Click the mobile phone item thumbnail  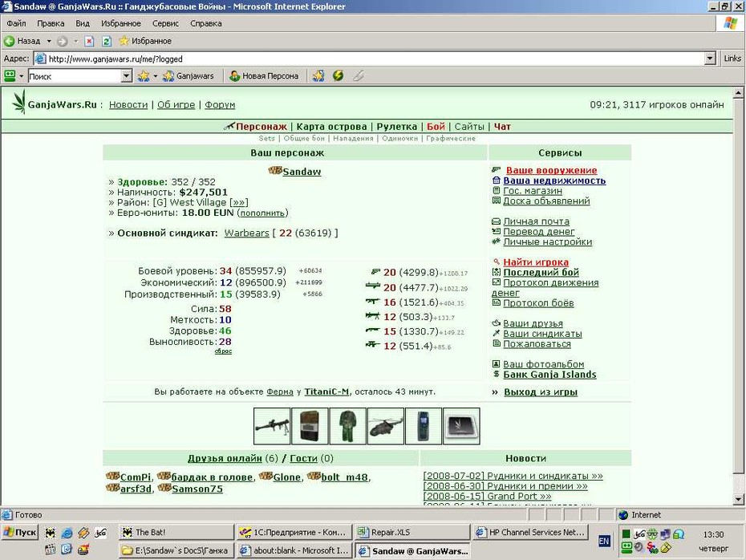[423, 426]
